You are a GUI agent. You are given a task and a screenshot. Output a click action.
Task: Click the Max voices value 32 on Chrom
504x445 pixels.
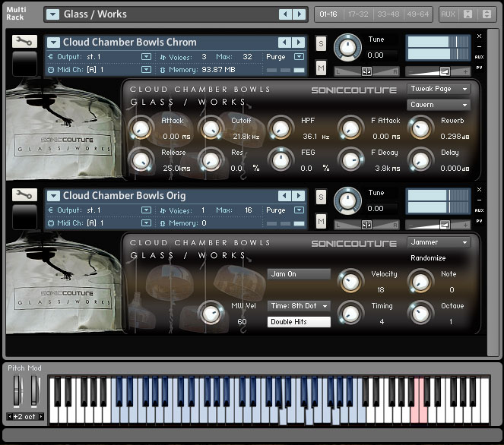coord(247,57)
